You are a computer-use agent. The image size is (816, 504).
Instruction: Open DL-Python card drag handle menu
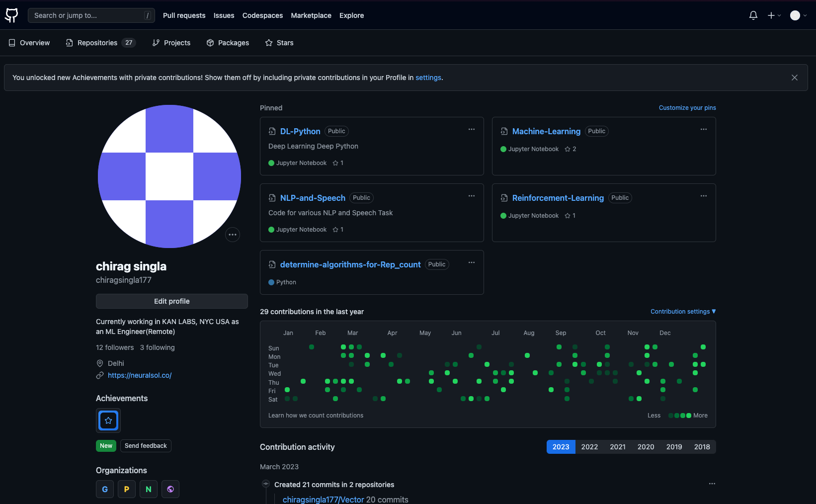pos(472,129)
